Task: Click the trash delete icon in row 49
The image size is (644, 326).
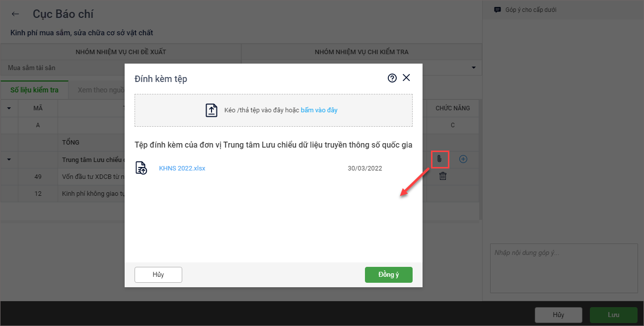Action: tap(443, 176)
